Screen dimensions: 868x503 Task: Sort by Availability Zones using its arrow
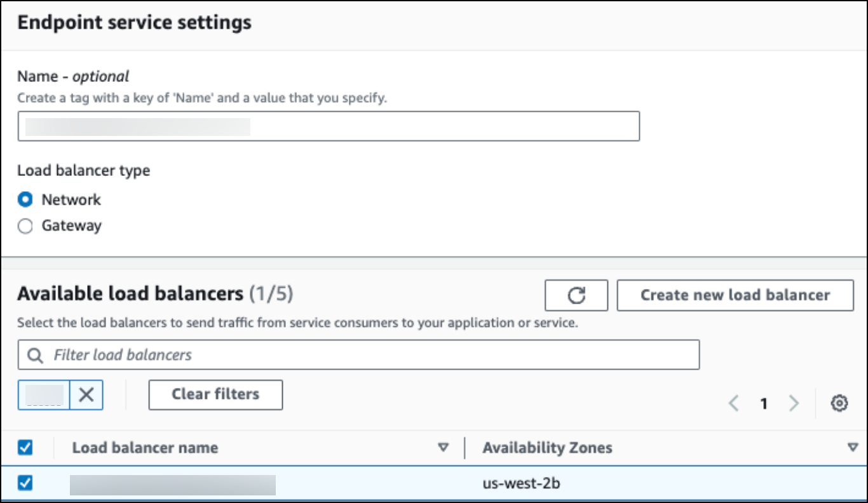pos(853,448)
